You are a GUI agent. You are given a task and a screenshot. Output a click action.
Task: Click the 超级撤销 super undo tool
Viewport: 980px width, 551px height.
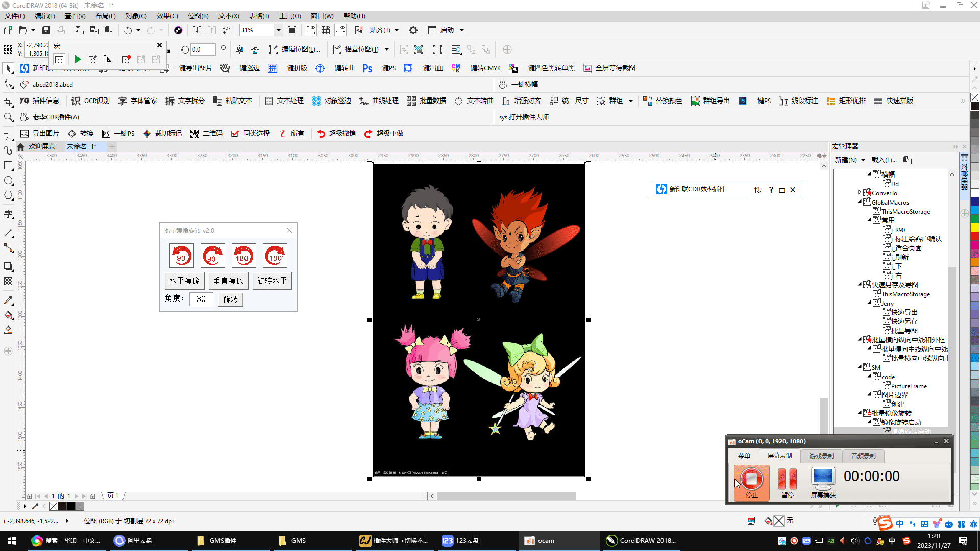[336, 134]
